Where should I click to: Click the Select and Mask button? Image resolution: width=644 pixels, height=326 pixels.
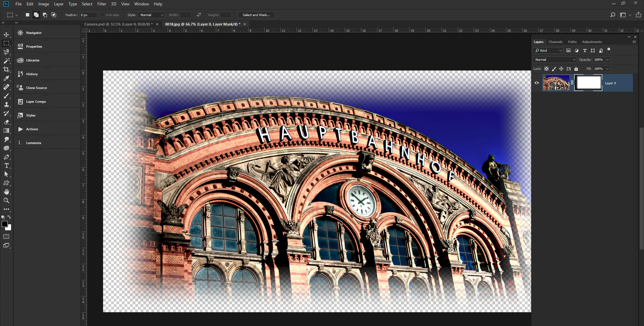(x=256, y=15)
